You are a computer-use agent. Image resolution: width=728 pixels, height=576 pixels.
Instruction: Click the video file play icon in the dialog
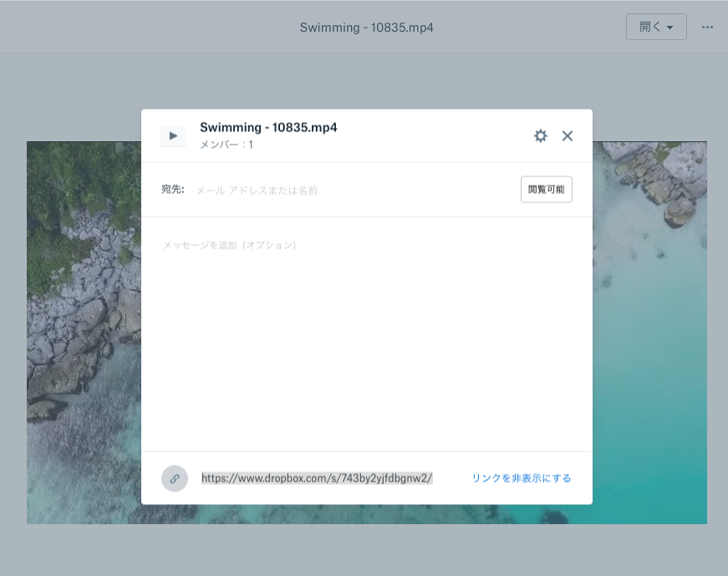(x=173, y=135)
